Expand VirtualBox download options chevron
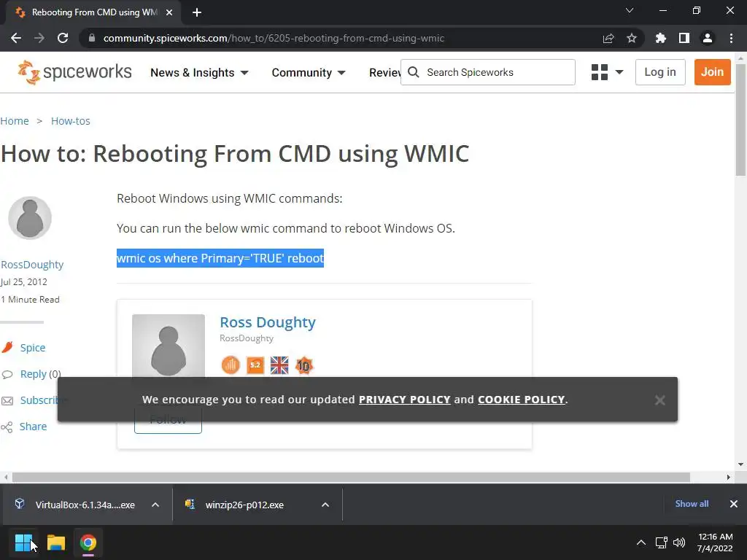This screenshot has height=560, width=747. (155, 505)
